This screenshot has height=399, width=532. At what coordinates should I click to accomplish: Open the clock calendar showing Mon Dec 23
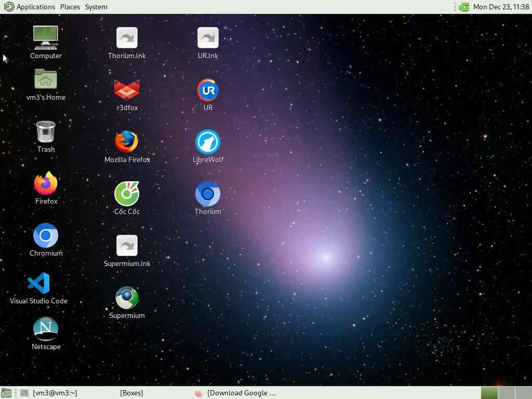coord(501,7)
